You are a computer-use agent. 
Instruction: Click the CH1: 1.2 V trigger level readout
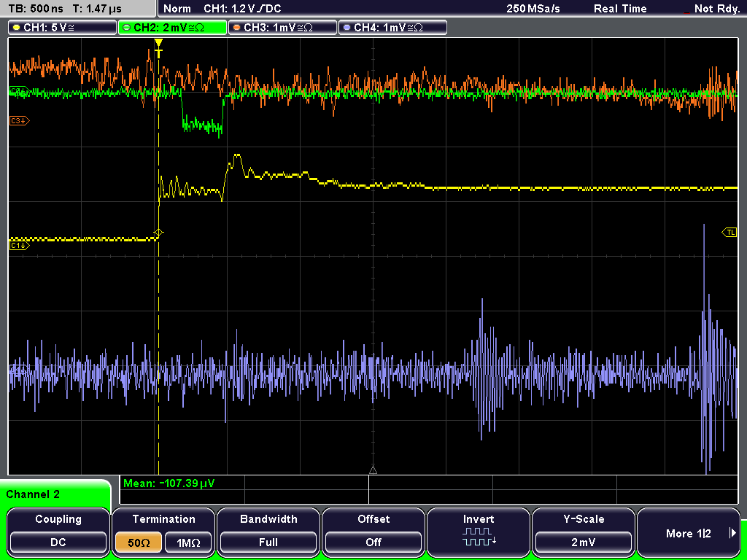point(242,9)
